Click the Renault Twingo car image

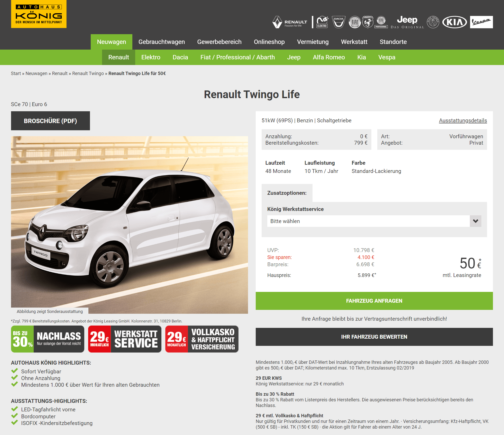tap(130, 225)
